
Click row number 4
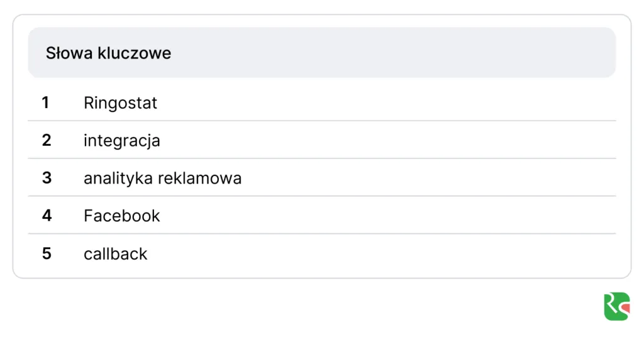[x=47, y=216]
